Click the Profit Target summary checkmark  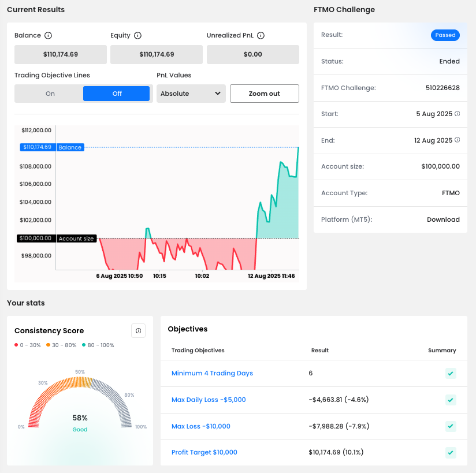click(451, 453)
